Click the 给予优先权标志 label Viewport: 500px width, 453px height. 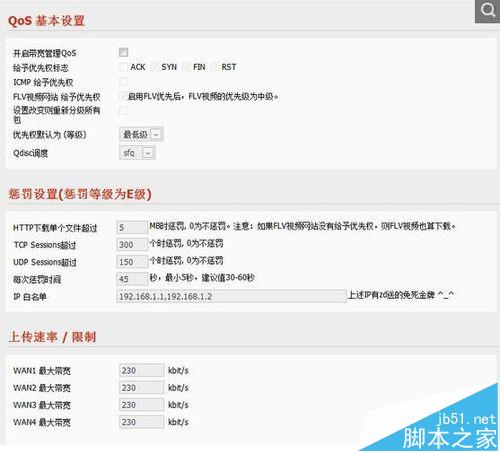coord(41,68)
